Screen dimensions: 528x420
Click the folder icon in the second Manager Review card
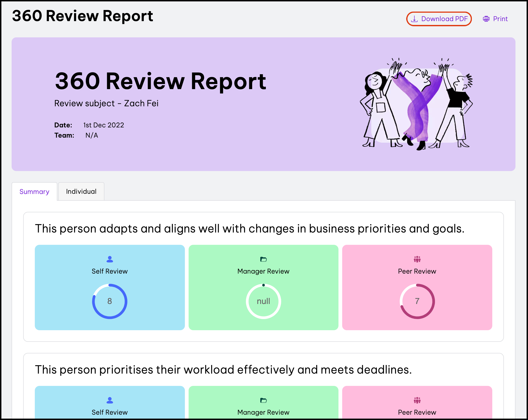264,400
